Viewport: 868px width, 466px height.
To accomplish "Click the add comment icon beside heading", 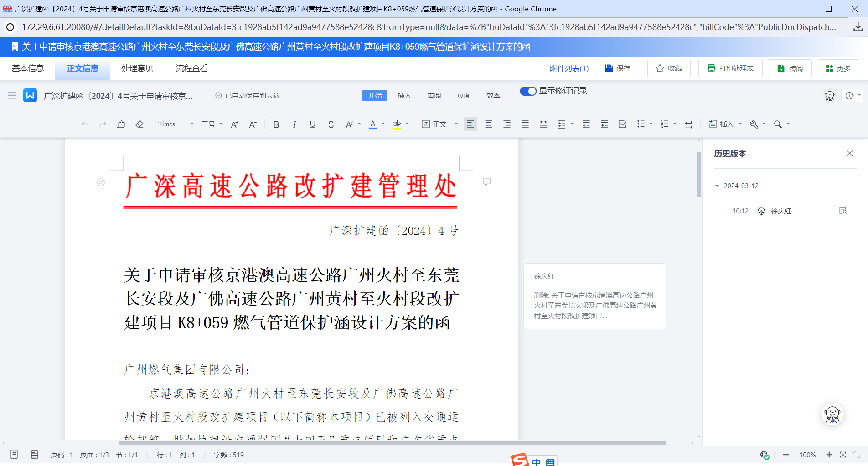I will click(487, 181).
